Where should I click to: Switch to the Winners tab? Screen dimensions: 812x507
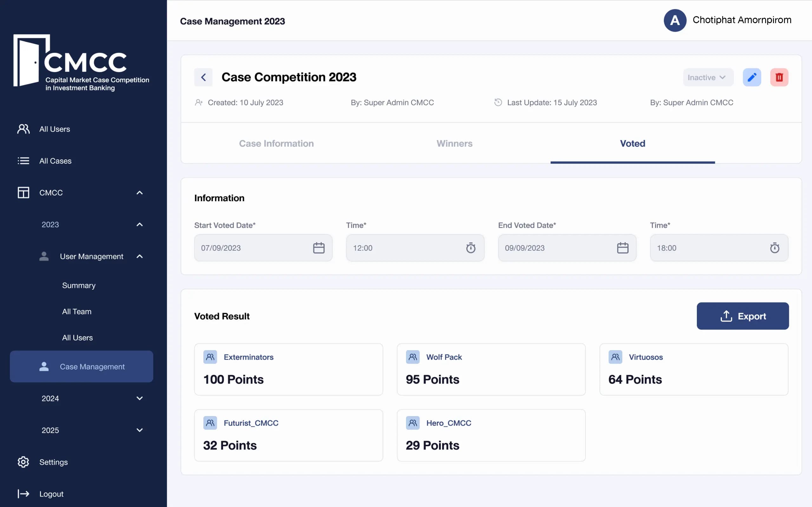click(454, 144)
